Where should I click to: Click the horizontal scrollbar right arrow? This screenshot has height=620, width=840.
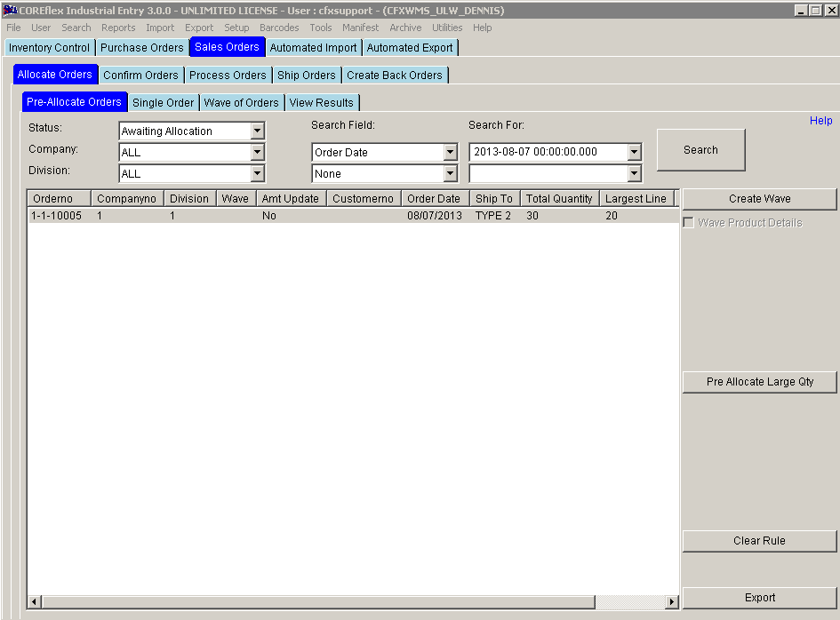pos(672,602)
